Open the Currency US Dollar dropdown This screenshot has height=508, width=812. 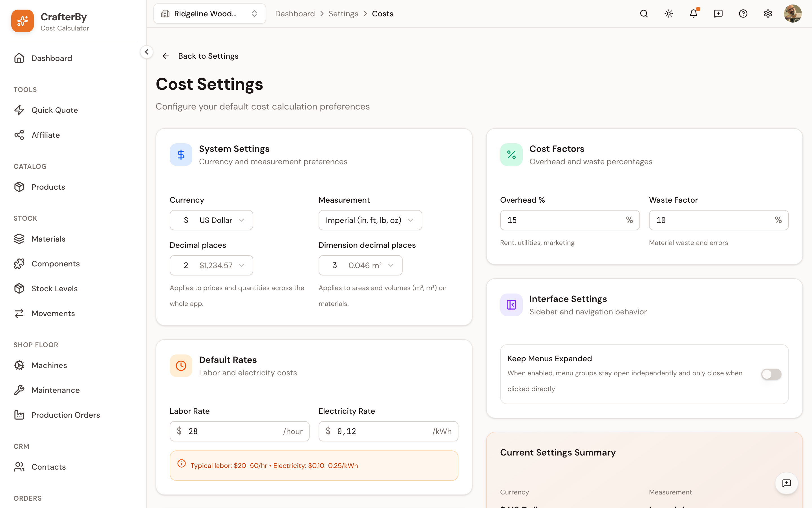click(x=211, y=220)
